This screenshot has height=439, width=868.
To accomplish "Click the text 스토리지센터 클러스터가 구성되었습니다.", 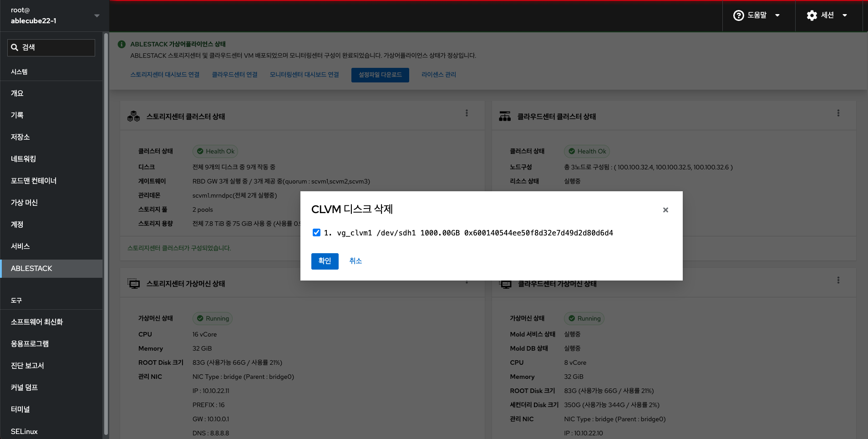I will [x=179, y=248].
